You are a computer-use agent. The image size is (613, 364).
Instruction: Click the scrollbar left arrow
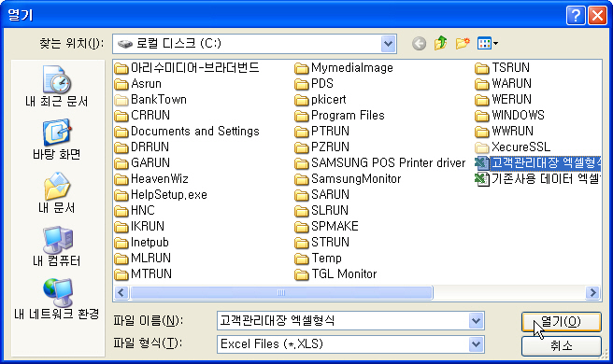[x=121, y=292]
